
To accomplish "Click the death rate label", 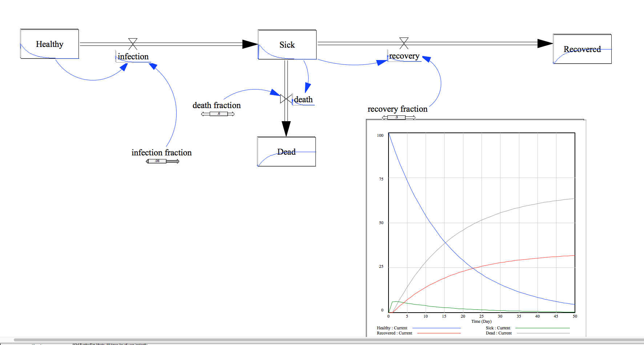I will [x=303, y=99].
